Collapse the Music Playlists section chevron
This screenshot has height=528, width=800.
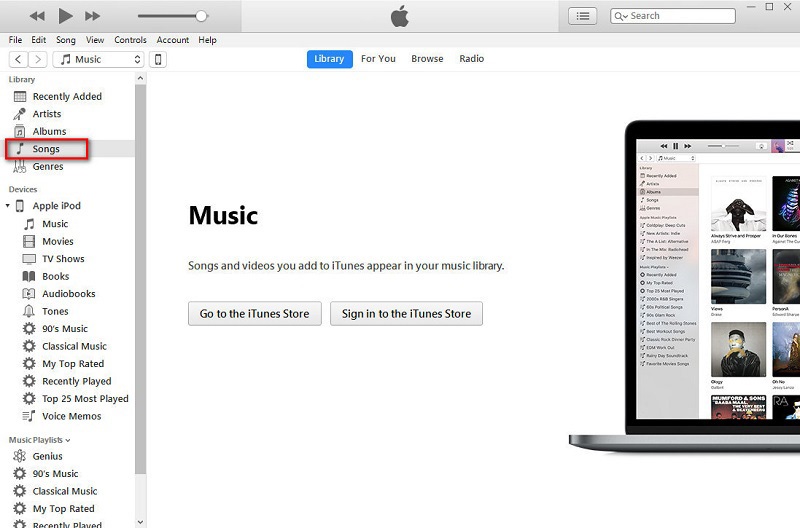pyautogui.click(x=68, y=440)
